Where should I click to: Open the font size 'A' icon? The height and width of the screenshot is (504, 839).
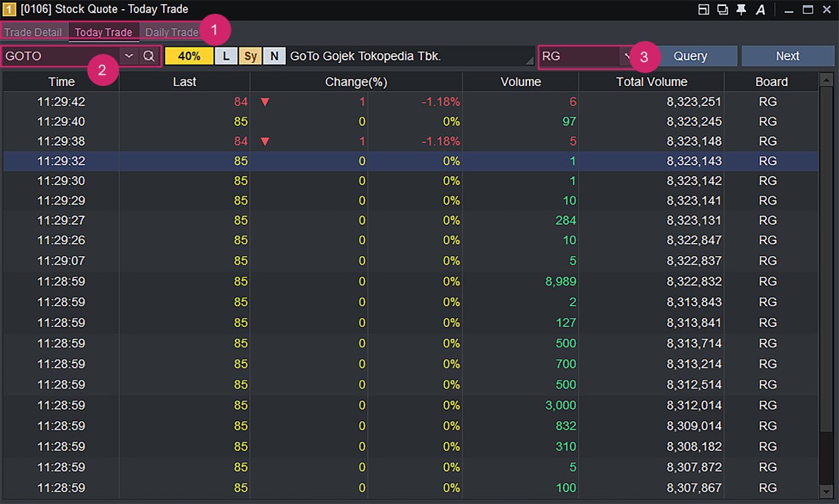(x=760, y=10)
